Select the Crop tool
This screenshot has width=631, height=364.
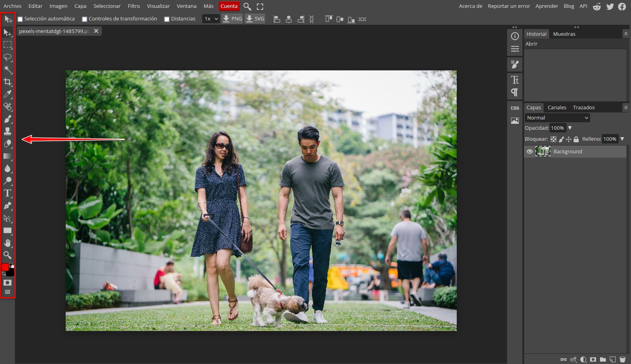point(7,82)
